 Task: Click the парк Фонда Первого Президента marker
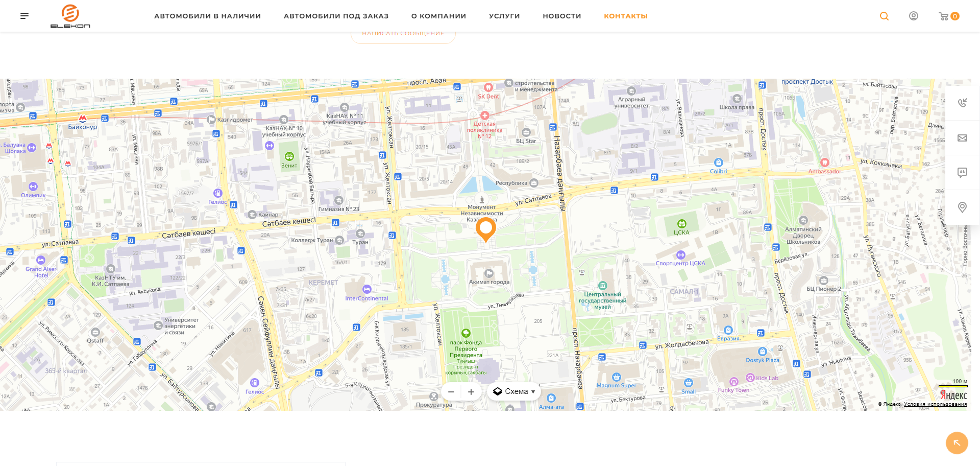coord(466,334)
